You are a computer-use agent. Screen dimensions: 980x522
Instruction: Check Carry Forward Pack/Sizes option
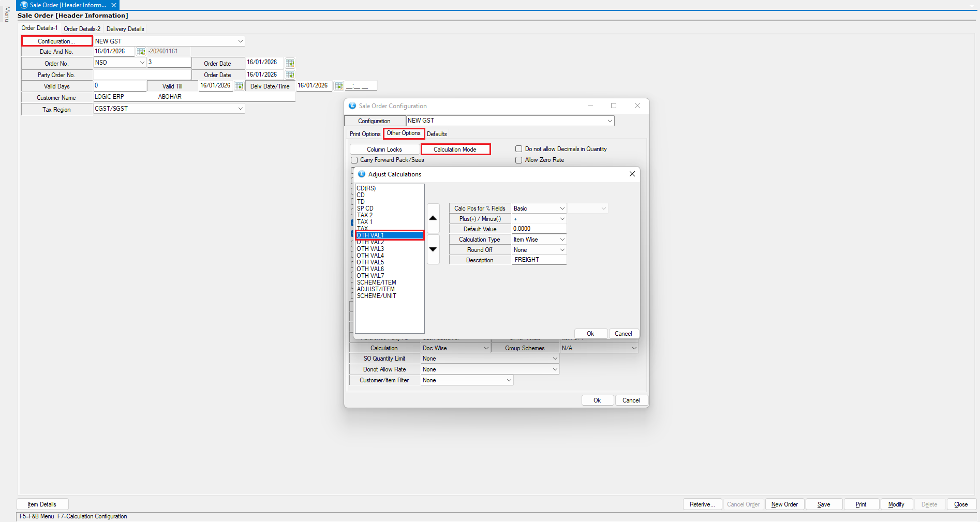coord(354,160)
